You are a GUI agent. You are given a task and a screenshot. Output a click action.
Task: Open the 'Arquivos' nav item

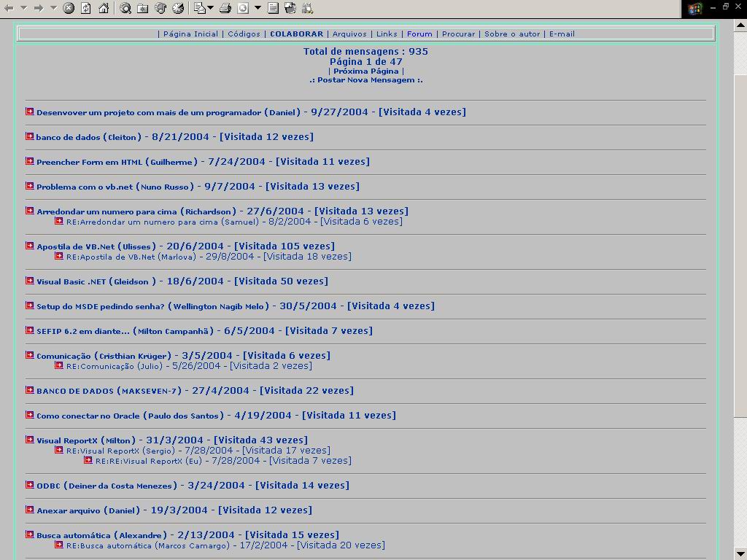click(349, 34)
